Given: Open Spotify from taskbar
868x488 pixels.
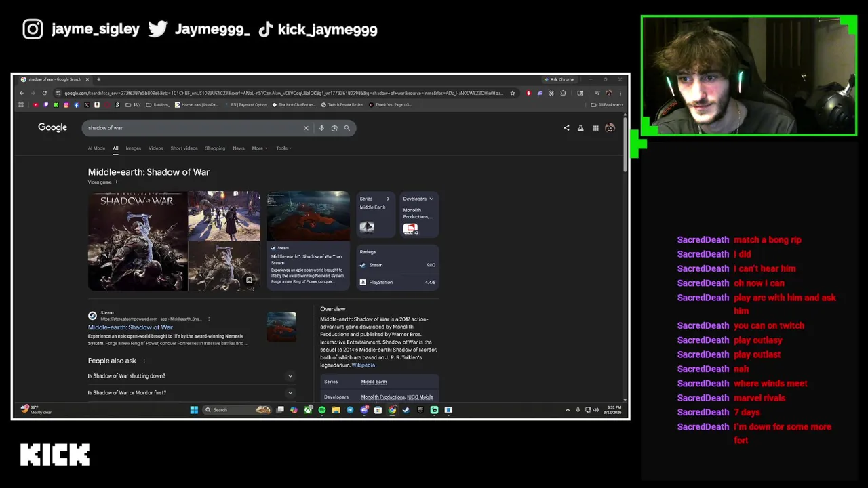Looking at the screenshot, I should pos(322,410).
